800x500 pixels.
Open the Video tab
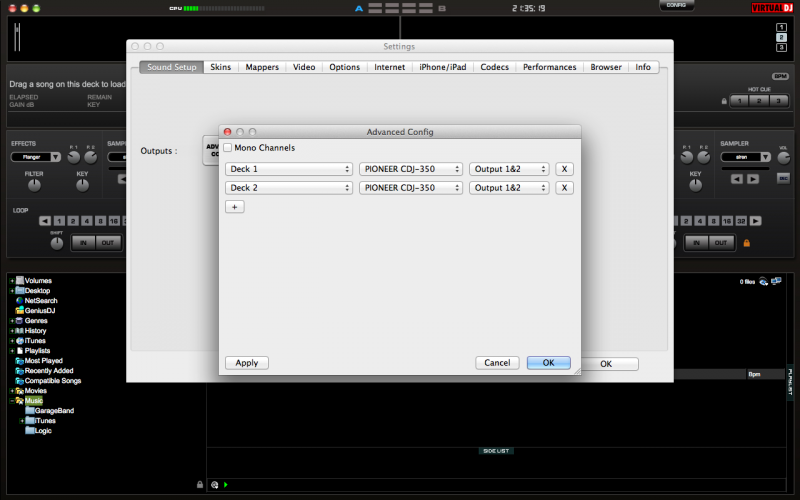pyautogui.click(x=304, y=67)
